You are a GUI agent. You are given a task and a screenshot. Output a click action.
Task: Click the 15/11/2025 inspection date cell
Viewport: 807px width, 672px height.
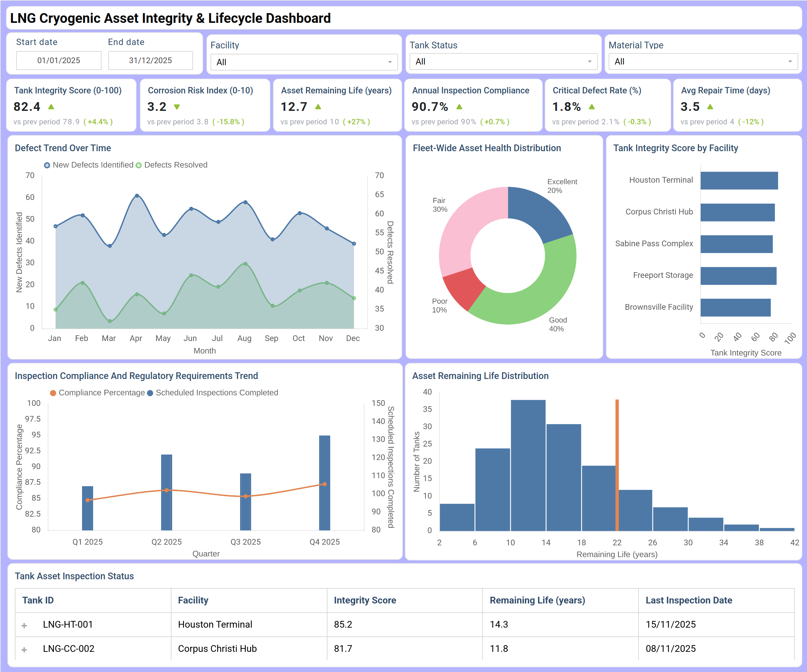point(716,625)
